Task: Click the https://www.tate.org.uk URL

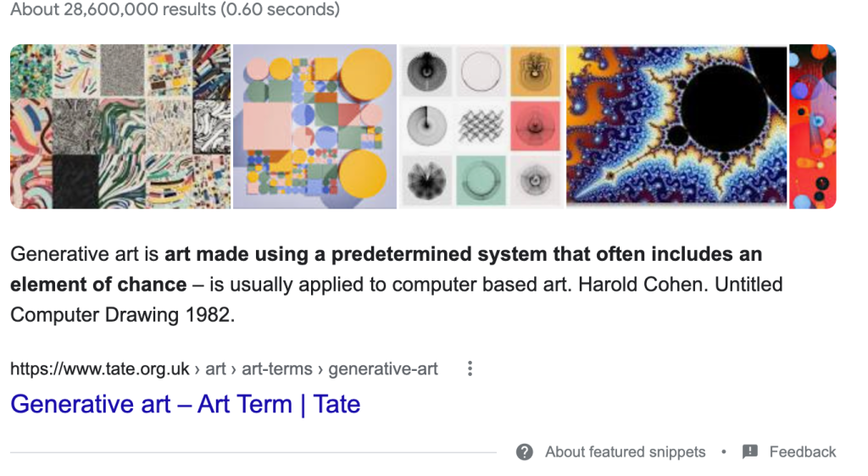Action: [x=100, y=368]
